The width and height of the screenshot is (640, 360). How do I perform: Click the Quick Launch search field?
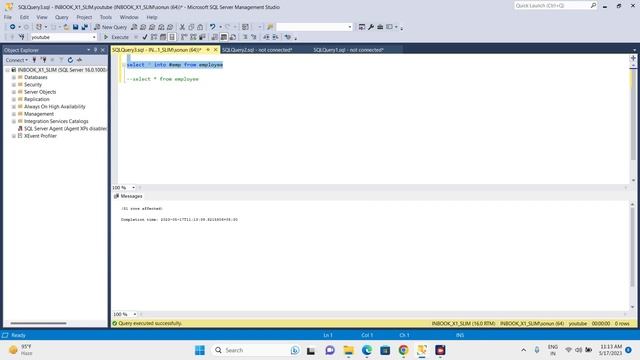(x=552, y=6)
